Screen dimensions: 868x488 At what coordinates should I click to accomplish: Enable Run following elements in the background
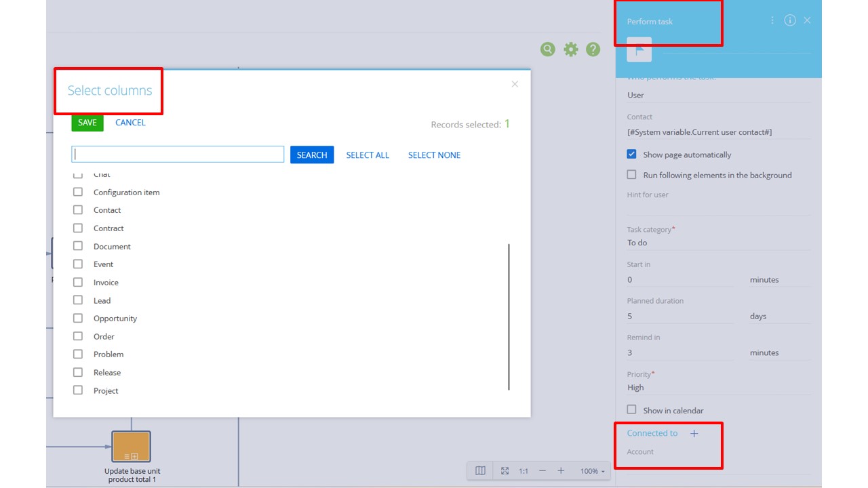pos(632,175)
